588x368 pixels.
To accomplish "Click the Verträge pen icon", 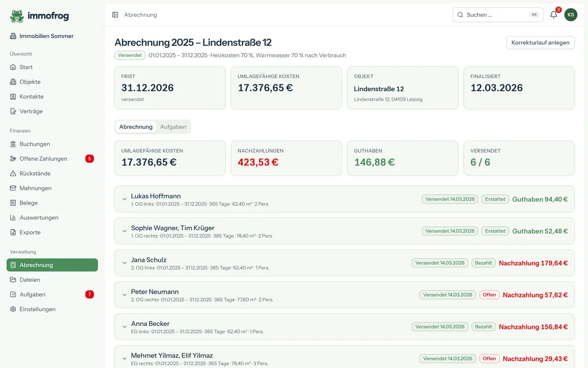I will coord(13,111).
